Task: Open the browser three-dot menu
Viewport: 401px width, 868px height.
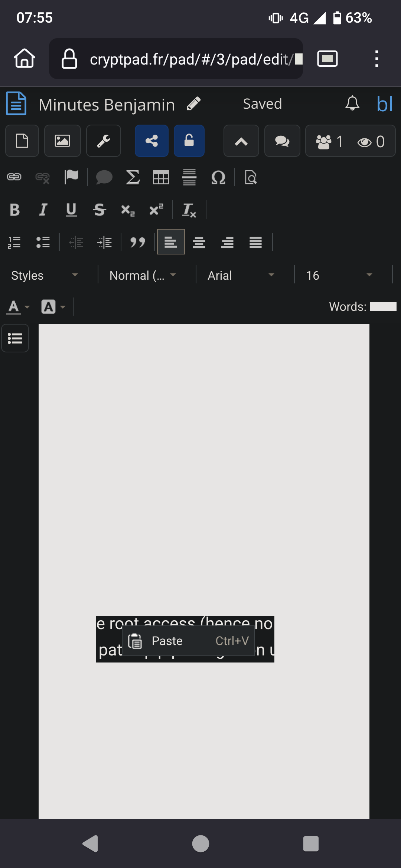Action: pyautogui.click(x=376, y=59)
